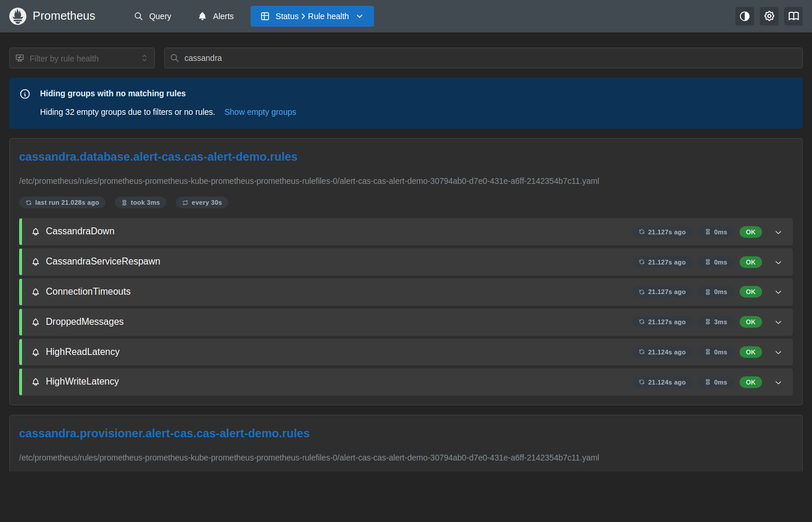
Task: Open the 'Filter by rule health' dropdown
Action: tap(82, 58)
